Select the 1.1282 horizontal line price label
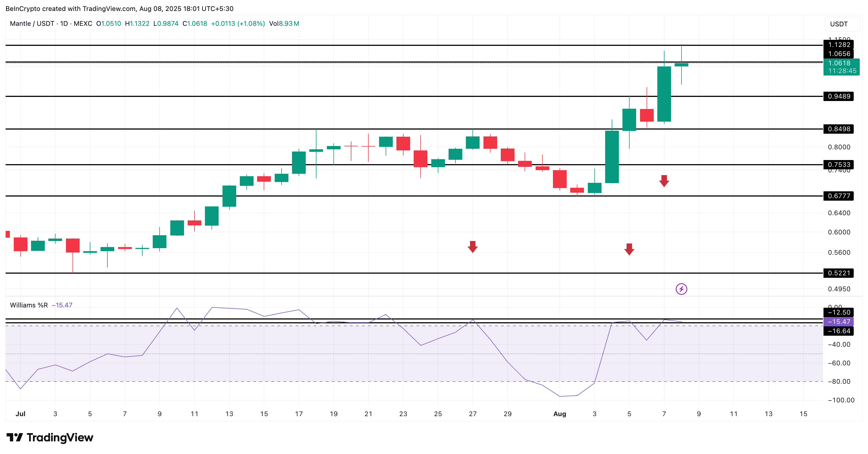 [x=838, y=45]
